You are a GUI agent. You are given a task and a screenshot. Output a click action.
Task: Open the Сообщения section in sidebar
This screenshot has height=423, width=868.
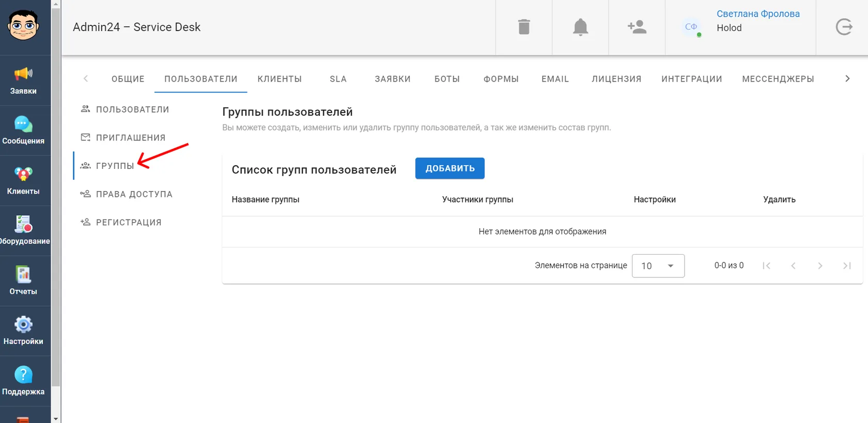pos(23,131)
